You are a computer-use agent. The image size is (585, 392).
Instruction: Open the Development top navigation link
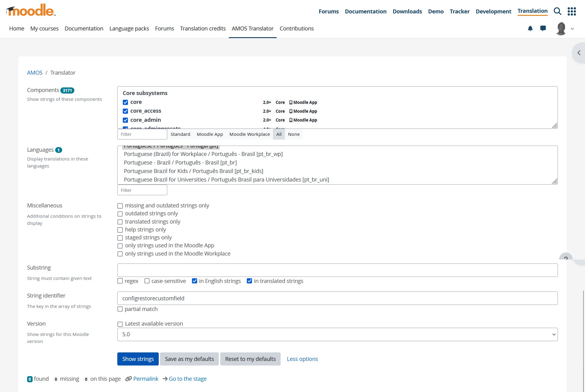[493, 11]
